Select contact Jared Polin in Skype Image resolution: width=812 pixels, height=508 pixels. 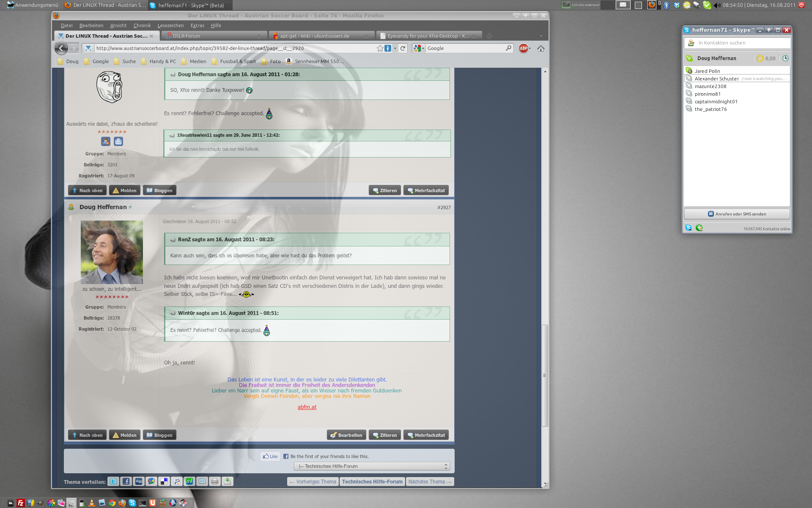[737, 71]
